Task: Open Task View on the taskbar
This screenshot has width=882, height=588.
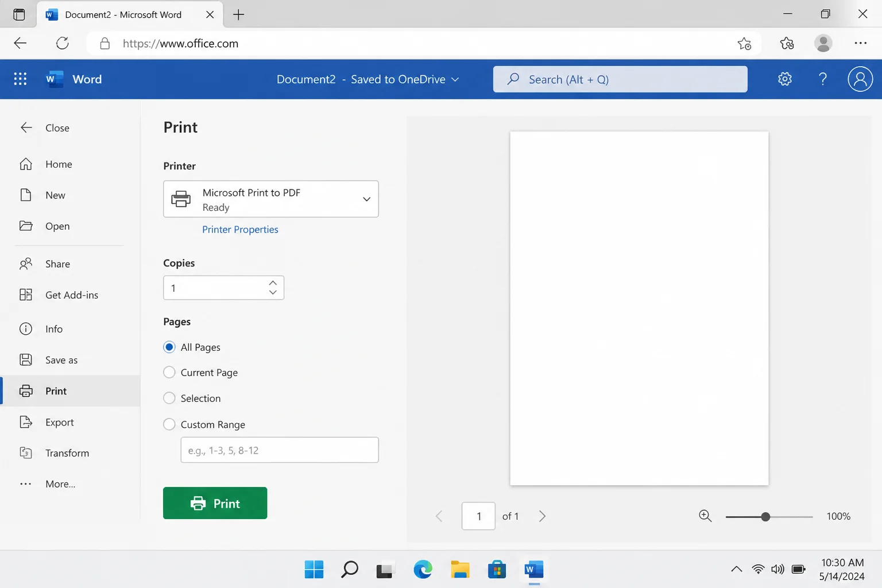Action: pyautogui.click(x=385, y=570)
